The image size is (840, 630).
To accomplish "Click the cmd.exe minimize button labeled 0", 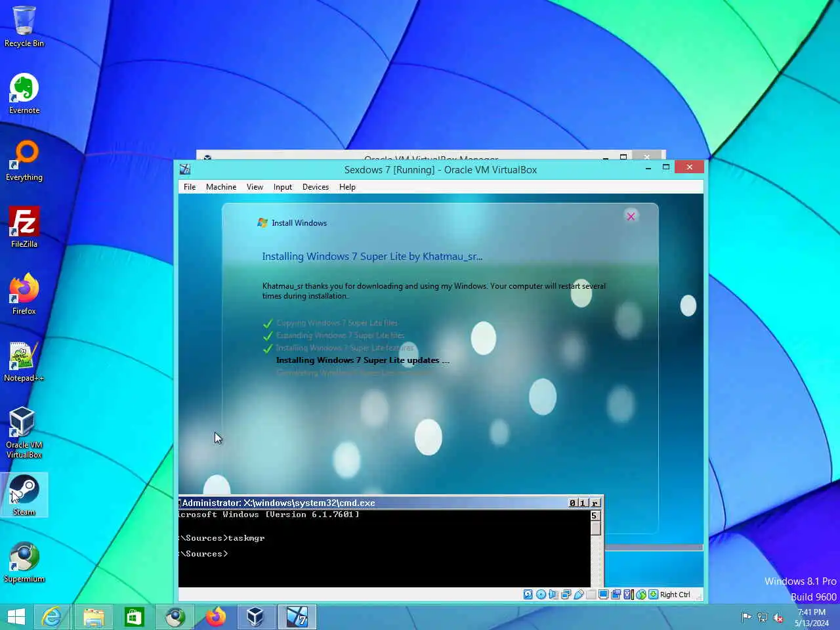I will pyautogui.click(x=572, y=503).
